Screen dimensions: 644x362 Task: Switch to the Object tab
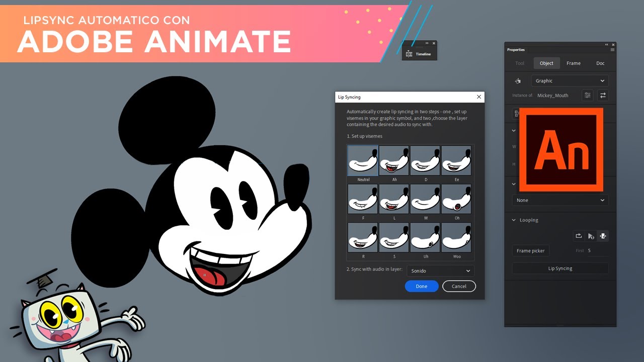tap(546, 63)
